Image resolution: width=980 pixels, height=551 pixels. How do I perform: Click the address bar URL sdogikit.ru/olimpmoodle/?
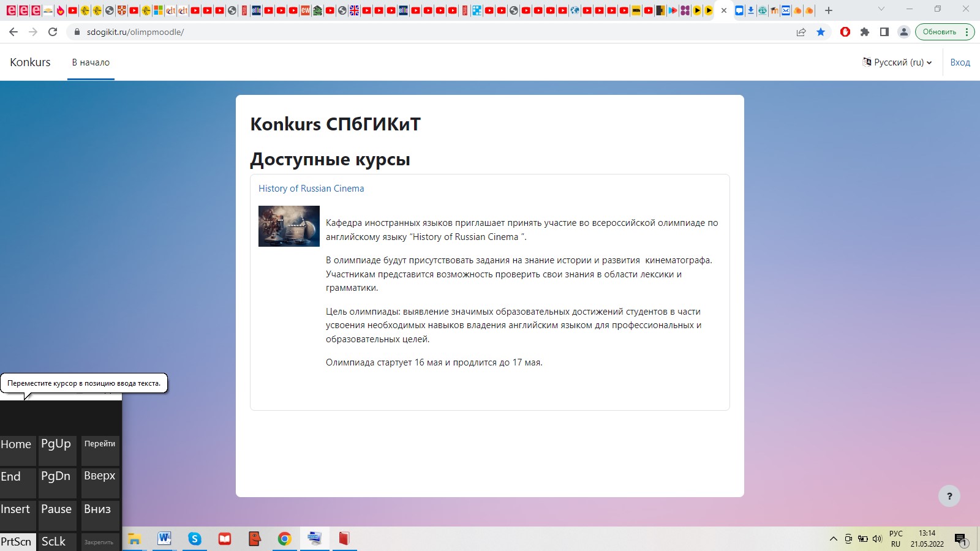pyautogui.click(x=135, y=32)
